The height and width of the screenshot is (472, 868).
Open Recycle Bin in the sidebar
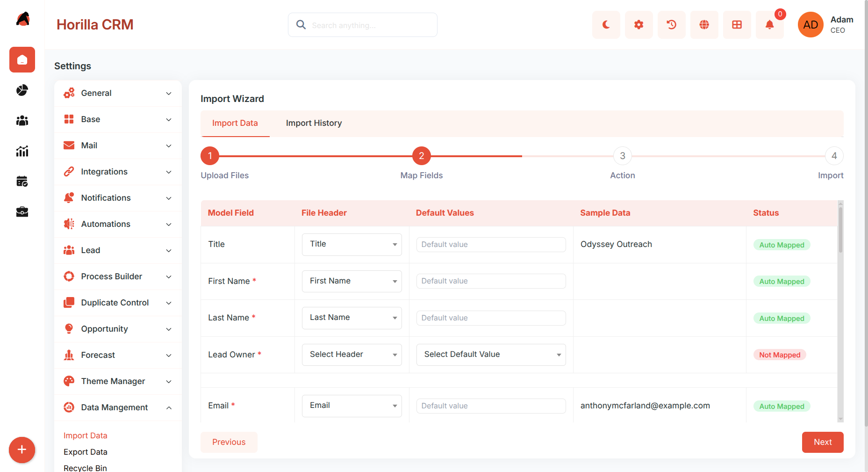(86, 468)
